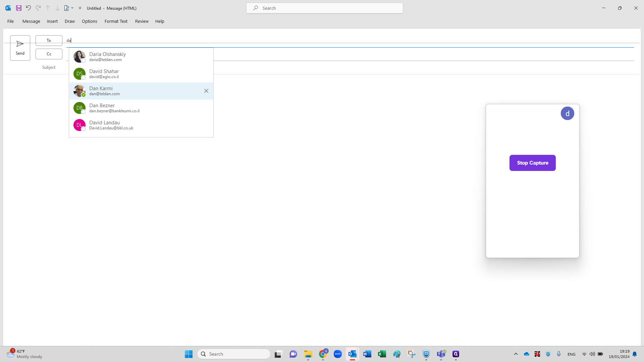
Task: Open the Options tab
Action: [90, 21]
